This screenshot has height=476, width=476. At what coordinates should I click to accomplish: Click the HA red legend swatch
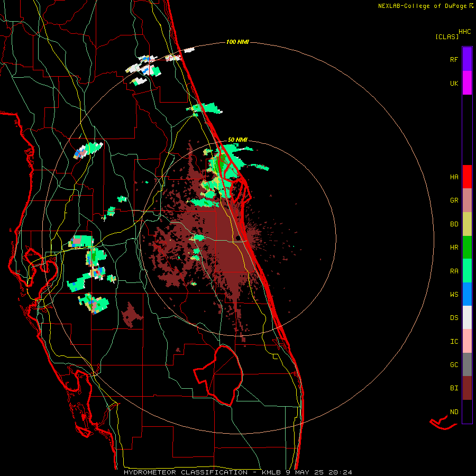point(467,177)
